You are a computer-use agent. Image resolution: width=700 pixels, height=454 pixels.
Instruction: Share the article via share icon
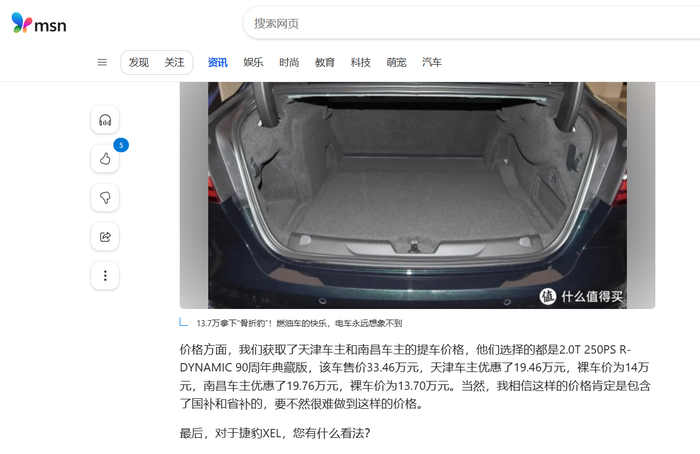pyautogui.click(x=105, y=237)
